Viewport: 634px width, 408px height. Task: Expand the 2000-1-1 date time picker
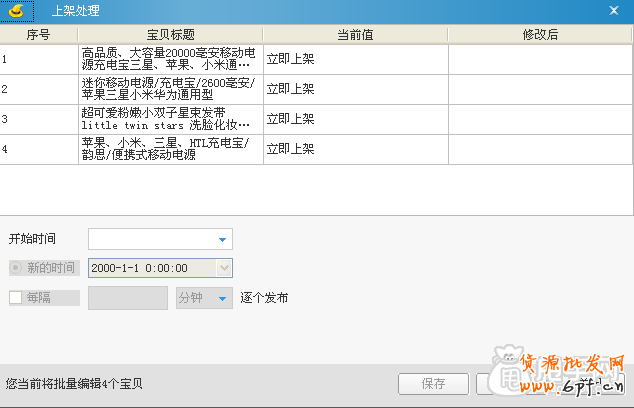[224, 268]
